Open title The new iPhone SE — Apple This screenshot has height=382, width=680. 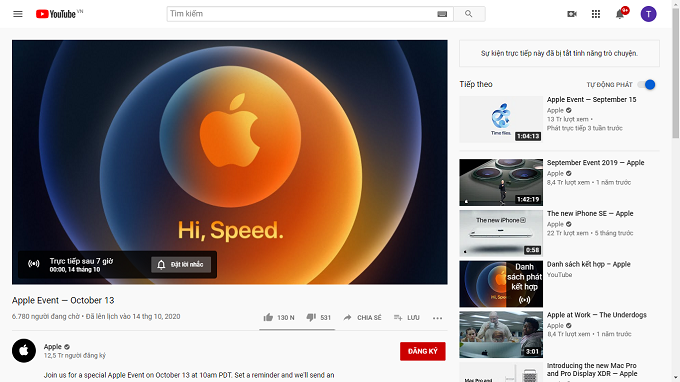[x=590, y=213]
